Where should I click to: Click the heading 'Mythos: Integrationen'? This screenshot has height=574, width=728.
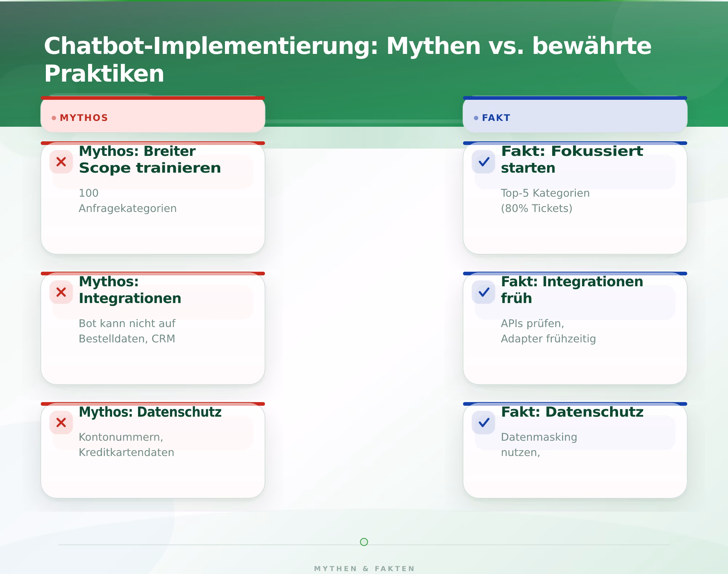pyautogui.click(x=130, y=290)
